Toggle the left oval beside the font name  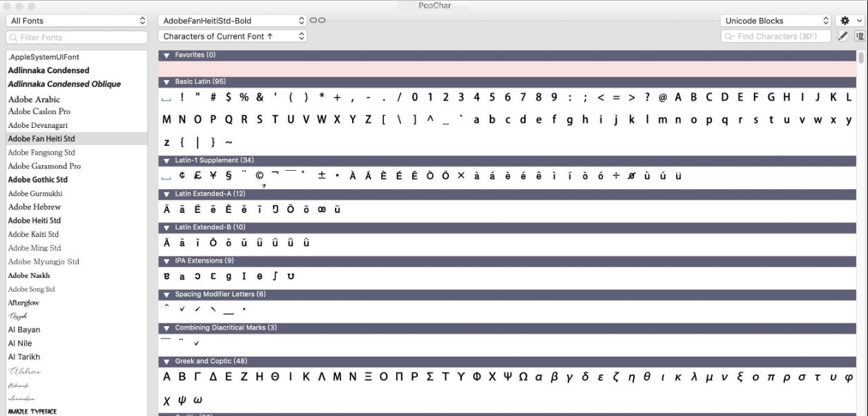click(313, 20)
